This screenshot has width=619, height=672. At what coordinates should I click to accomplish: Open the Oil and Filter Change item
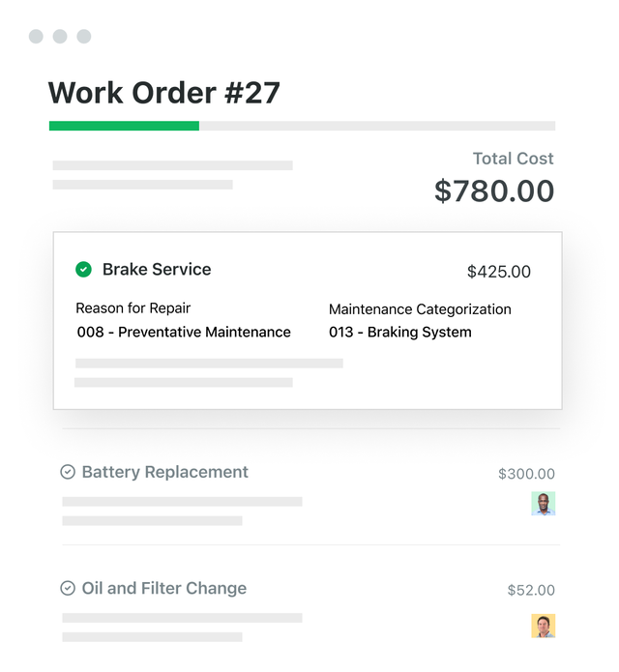click(164, 588)
